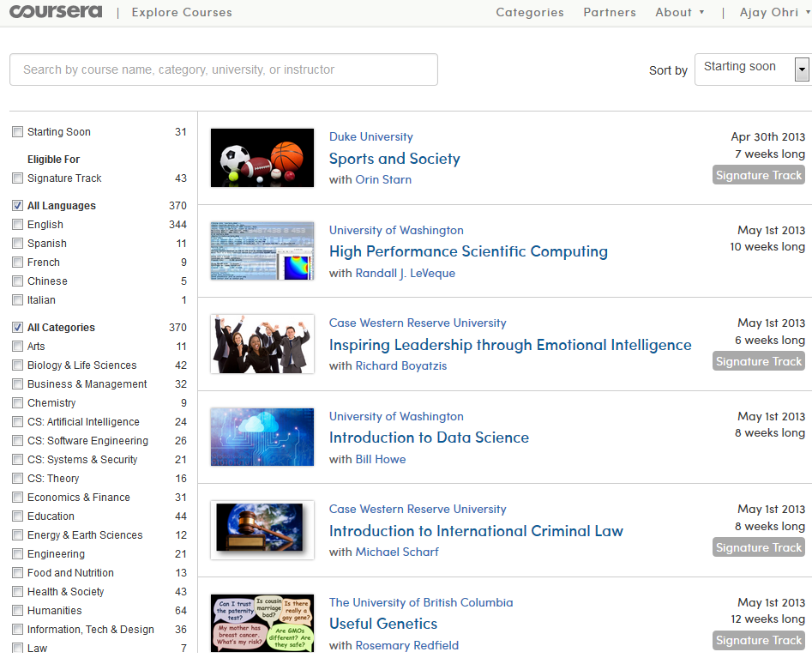The image size is (812, 658).
Task: Click the Coursera logo
Action: (x=56, y=12)
